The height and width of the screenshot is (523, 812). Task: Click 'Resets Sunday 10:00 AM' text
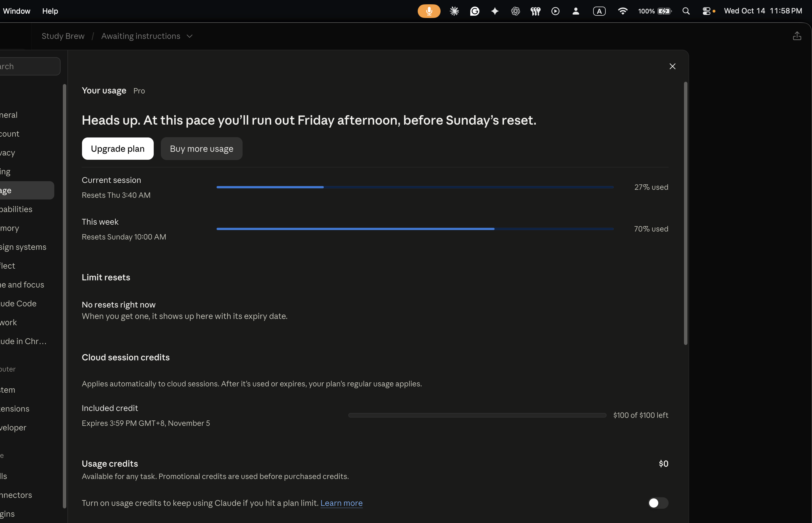[x=124, y=237]
